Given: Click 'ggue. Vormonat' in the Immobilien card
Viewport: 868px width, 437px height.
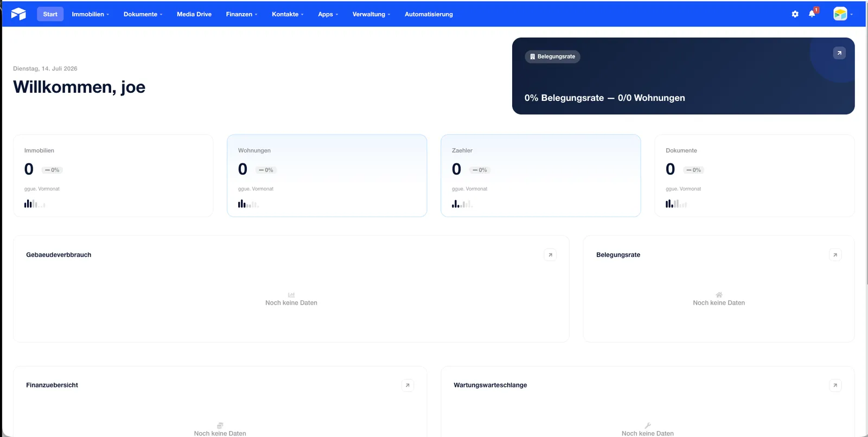Looking at the screenshot, I should pyautogui.click(x=42, y=189).
